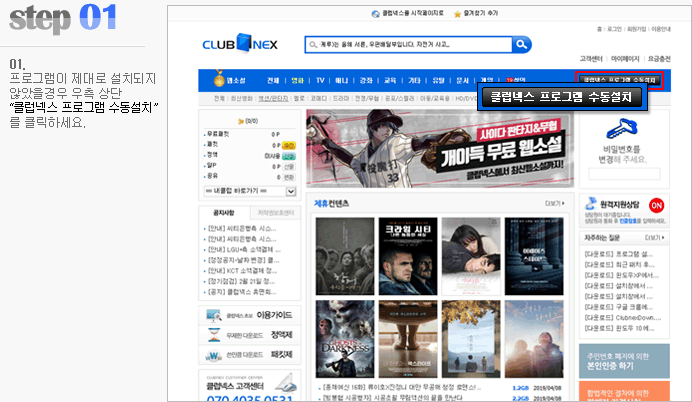Open the sleeping couple movie poster

tap(471, 256)
